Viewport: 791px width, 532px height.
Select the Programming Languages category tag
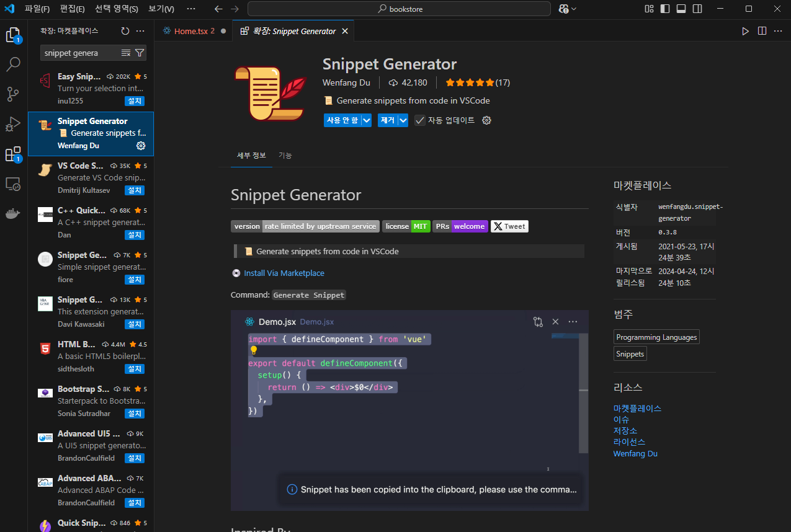click(656, 337)
